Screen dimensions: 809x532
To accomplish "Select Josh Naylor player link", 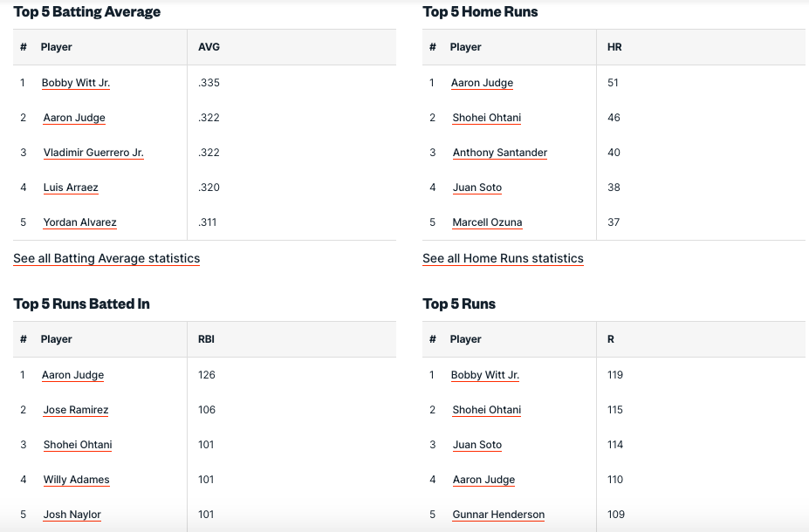I will point(72,515).
